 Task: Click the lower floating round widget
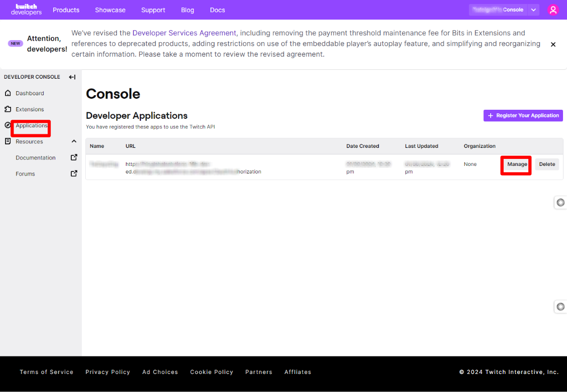(x=560, y=307)
